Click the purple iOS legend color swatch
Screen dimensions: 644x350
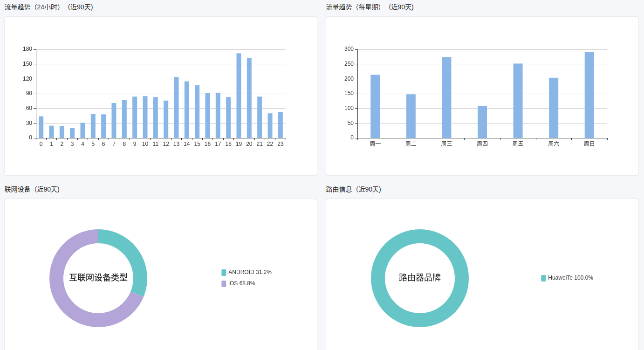[x=224, y=283]
